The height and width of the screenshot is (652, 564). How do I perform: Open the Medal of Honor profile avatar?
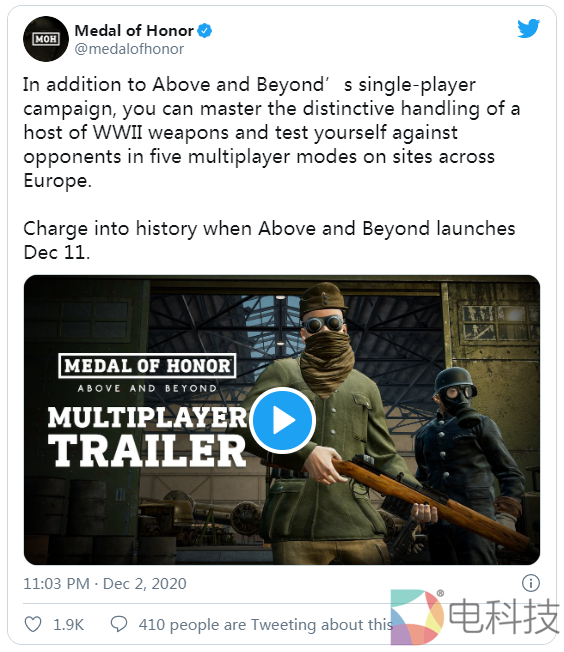[x=46, y=39]
